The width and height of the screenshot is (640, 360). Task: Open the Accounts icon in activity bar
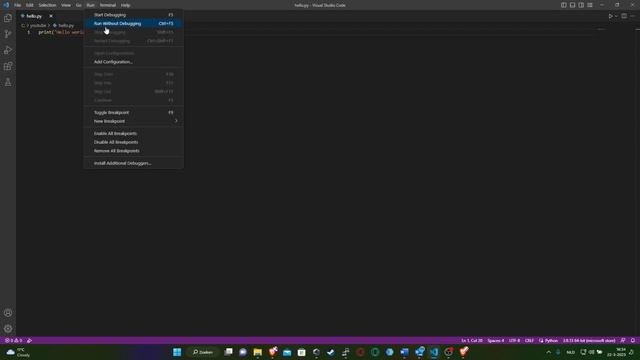(8, 313)
